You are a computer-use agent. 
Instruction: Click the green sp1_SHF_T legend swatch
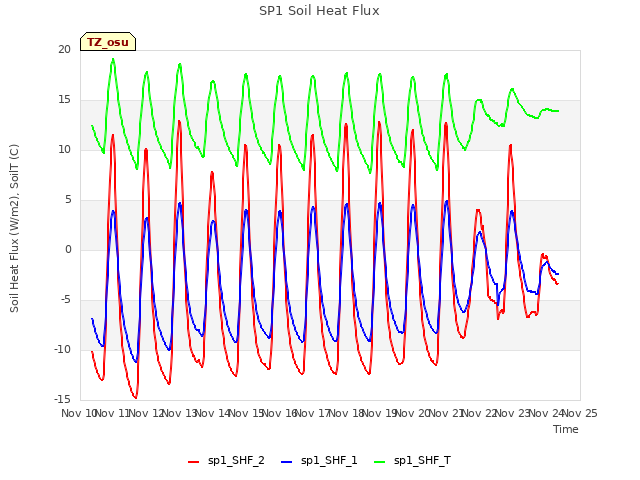(380, 462)
